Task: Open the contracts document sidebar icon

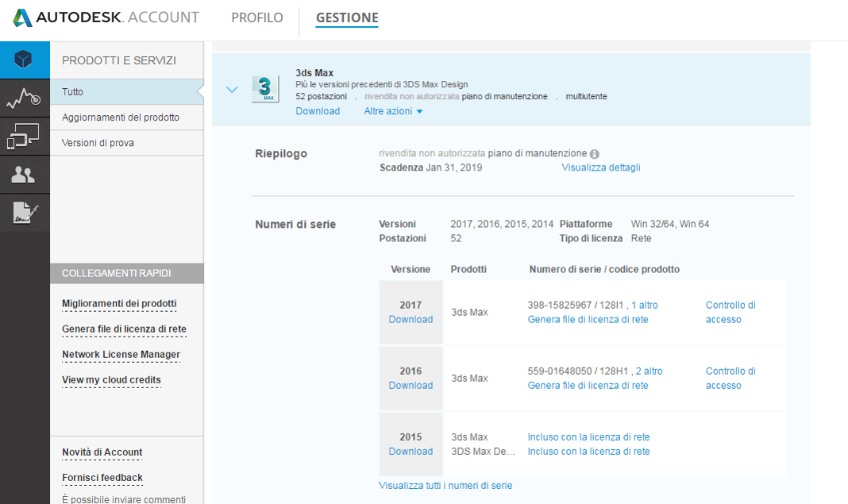Action: [x=25, y=213]
